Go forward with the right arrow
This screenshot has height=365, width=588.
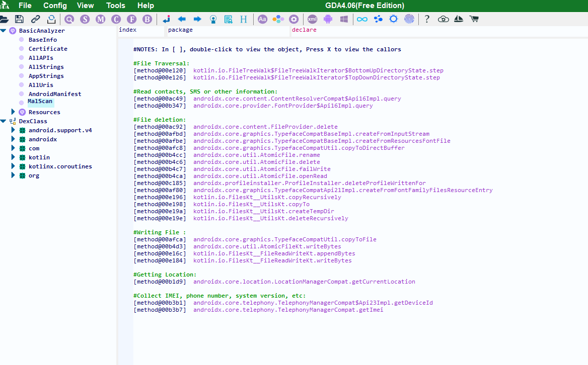(197, 19)
